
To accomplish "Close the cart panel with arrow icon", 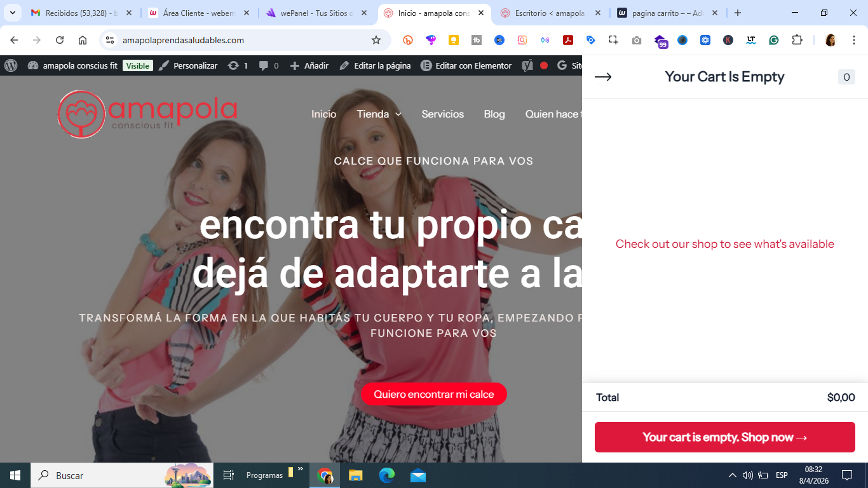I will pyautogui.click(x=602, y=77).
